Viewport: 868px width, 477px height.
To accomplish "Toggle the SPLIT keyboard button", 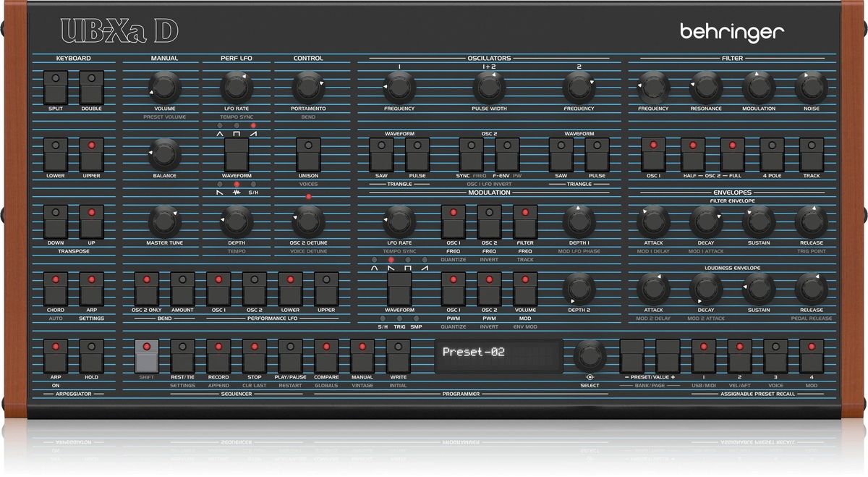I will coord(55,87).
